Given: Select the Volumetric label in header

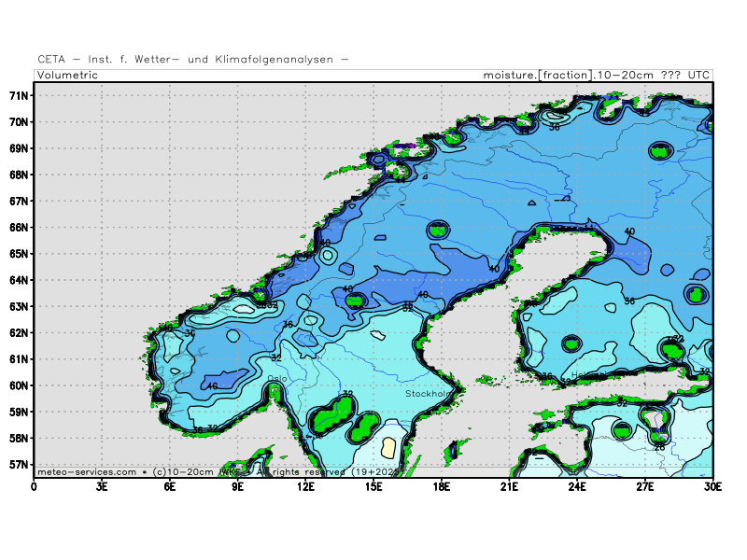Looking at the screenshot, I should coord(66,75).
